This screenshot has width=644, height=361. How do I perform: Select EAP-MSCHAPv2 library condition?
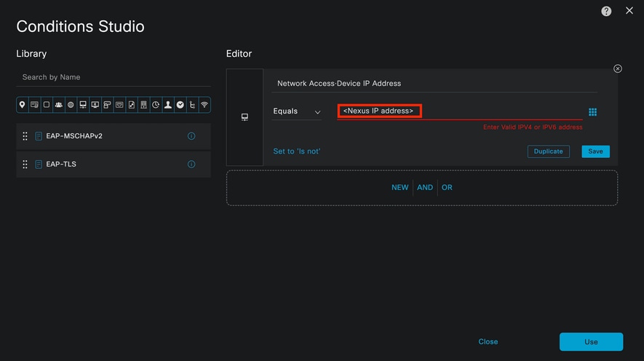point(114,136)
